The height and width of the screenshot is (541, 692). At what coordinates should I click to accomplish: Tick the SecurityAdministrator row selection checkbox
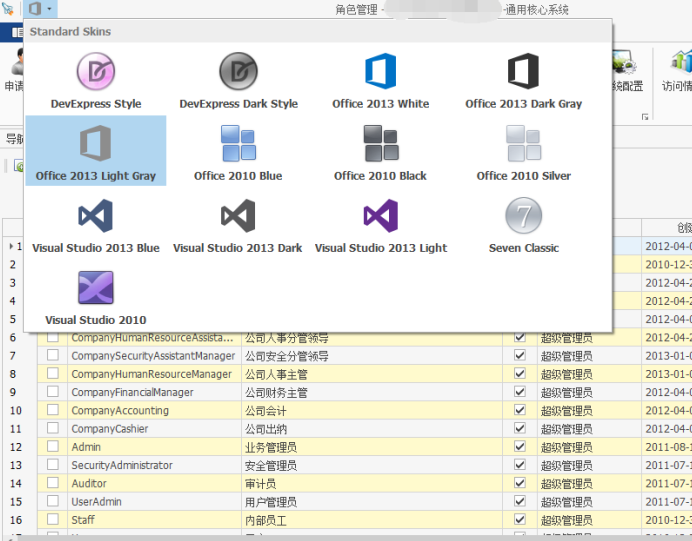click(x=53, y=465)
